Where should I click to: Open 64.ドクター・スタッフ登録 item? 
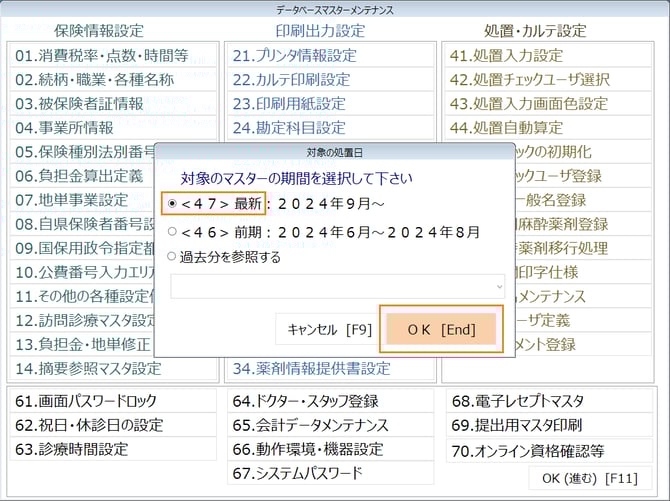click(x=305, y=401)
